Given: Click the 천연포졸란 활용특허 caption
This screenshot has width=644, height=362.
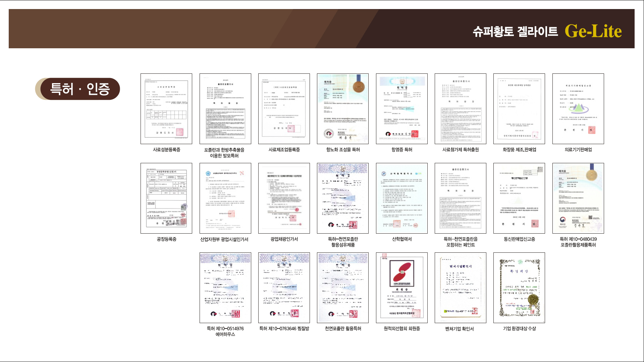Looking at the screenshot, I should click(x=343, y=329).
